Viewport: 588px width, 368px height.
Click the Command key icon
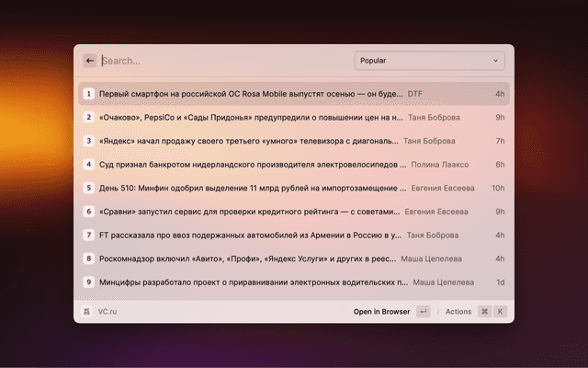coord(484,312)
